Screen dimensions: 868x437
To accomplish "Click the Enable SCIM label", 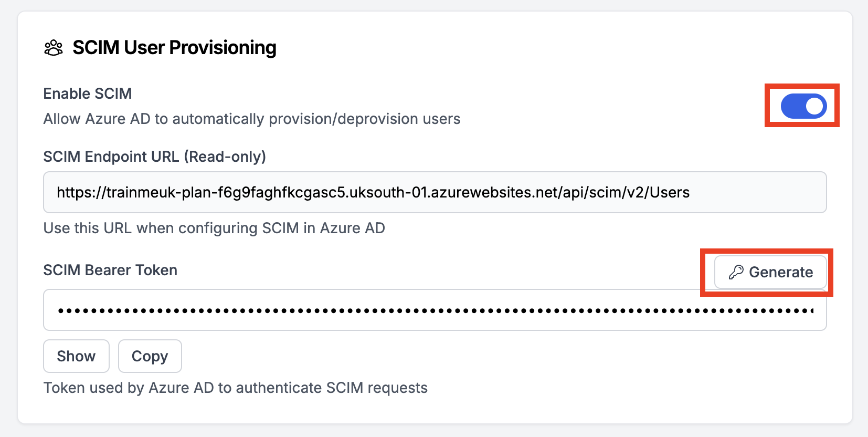I will tap(88, 93).
